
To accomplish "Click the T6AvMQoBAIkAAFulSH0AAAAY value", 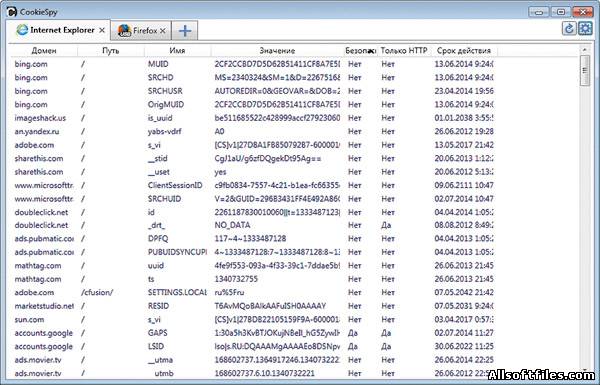I will click(x=270, y=306).
